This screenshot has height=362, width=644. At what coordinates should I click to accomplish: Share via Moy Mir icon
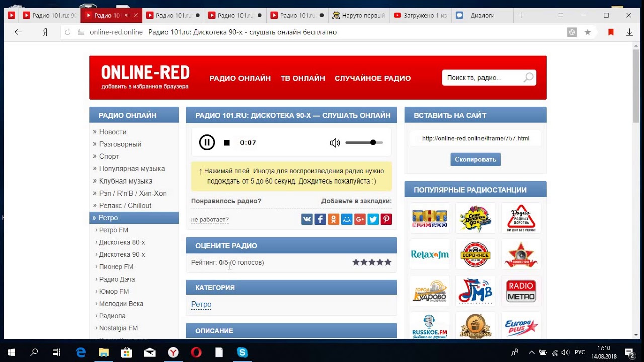tap(347, 219)
